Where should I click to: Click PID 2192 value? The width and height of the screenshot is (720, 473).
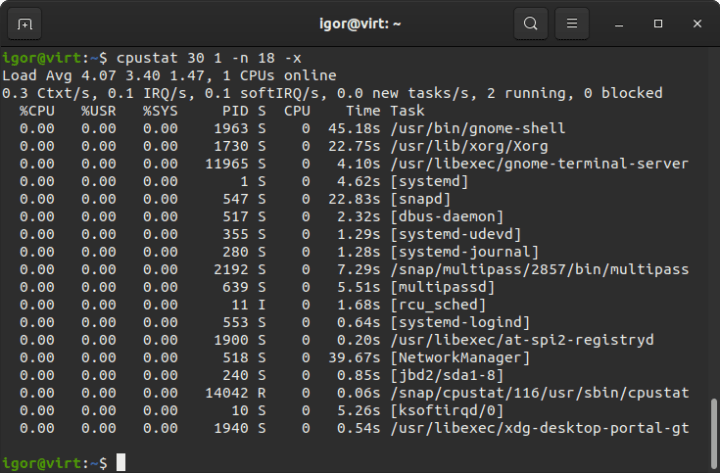pos(231,270)
